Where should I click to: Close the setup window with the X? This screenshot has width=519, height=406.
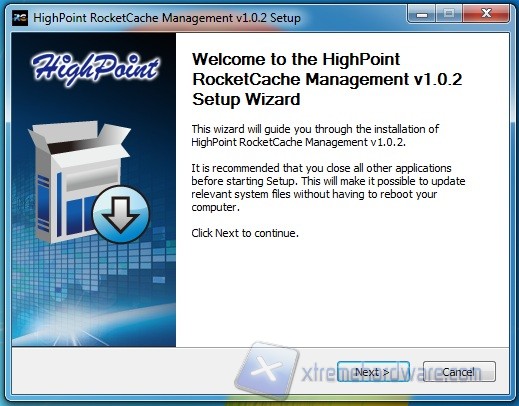click(486, 14)
